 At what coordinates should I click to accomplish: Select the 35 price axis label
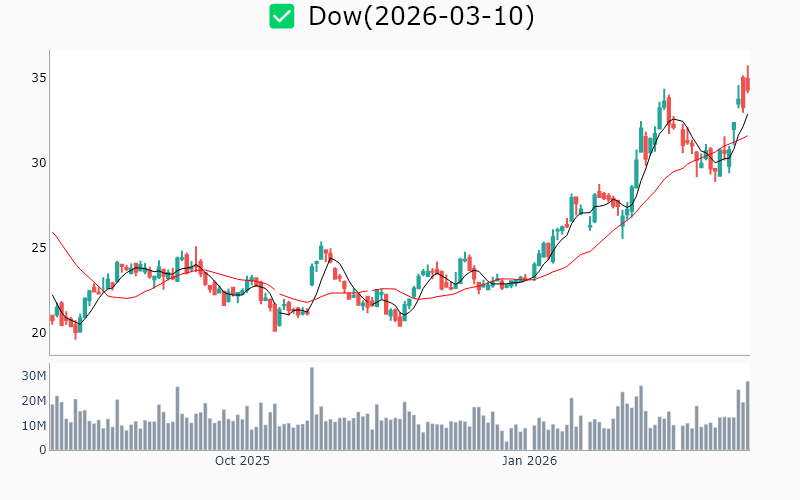pos(35,78)
